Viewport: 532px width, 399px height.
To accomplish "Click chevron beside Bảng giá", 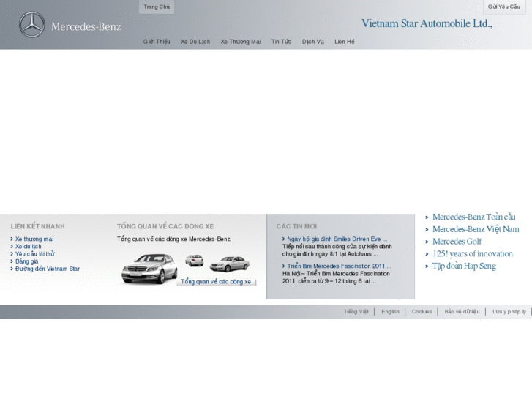I will (x=12, y=261).
